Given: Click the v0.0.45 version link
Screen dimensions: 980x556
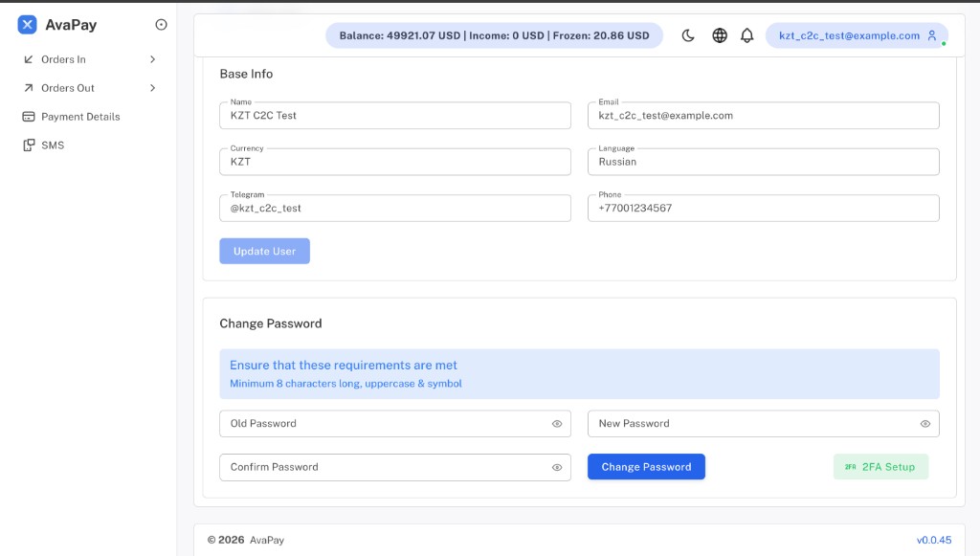Looking at the screenshot, I should [934, 540].
